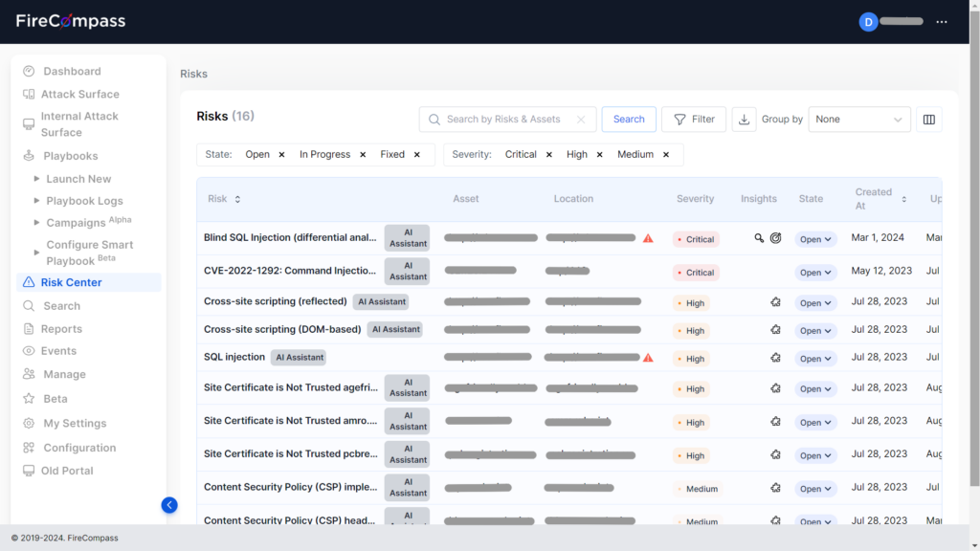Expand Launch New under Playbooks
The height and width of the screenshot is (551, 980).
[x=79, y=178]
